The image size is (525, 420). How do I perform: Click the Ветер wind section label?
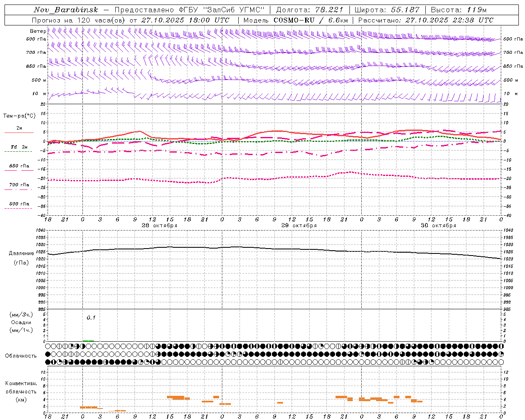point(38,31)
